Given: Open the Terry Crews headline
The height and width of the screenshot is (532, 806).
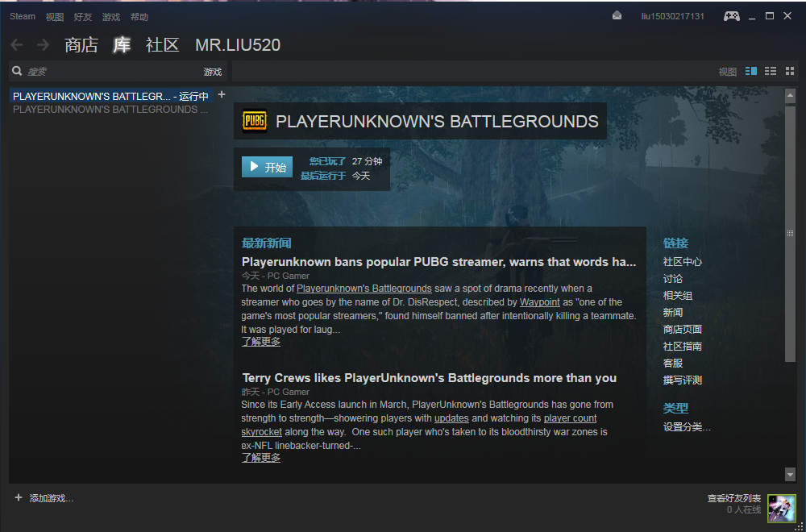Looking at the screenshot, I should (x=430, y=378).
